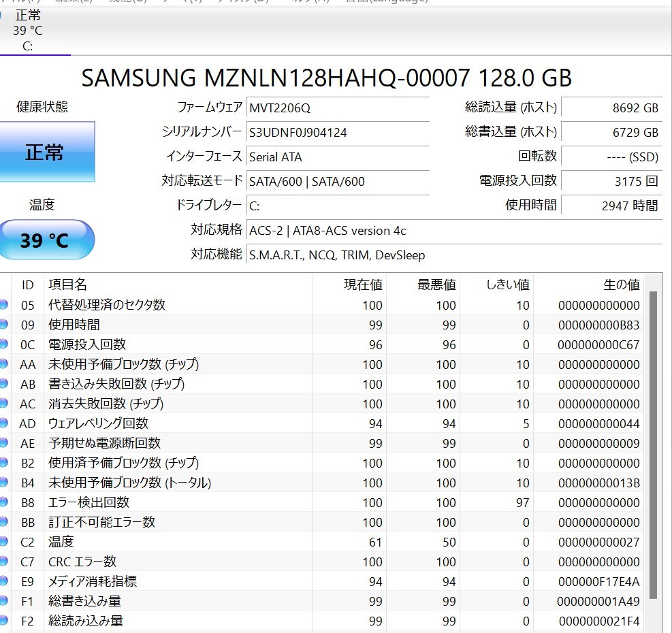Click status icon for CRC エラー数 row
This screenshot has height=633, width=672.
tap(3, 562)
